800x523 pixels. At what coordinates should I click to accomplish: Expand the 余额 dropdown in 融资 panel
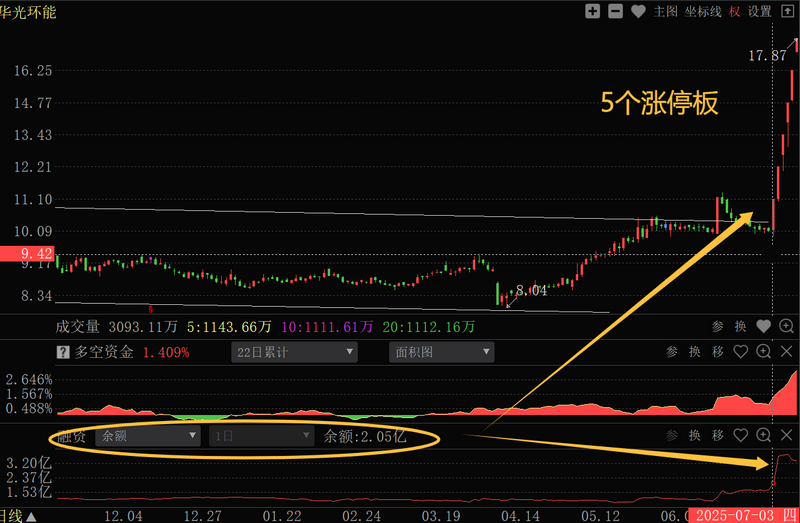tap(147, 436)
